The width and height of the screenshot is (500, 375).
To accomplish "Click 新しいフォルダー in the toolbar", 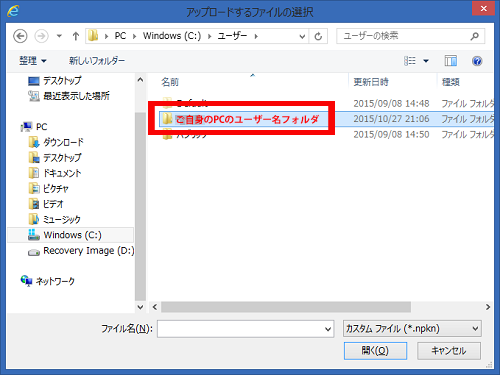I will click(x=97, y=61).
